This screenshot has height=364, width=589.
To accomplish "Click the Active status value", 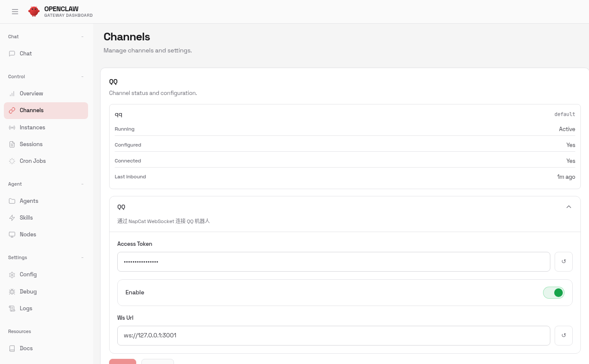I will (x=567, y=129).
